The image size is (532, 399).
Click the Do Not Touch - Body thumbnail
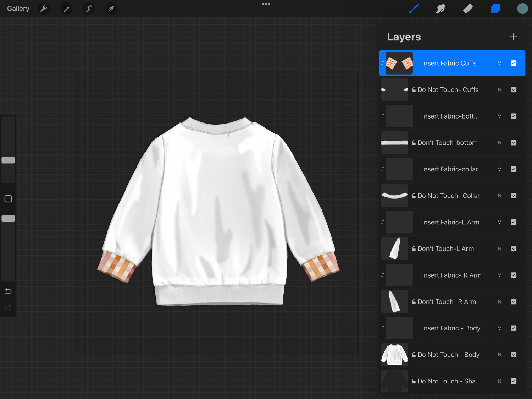click(394, 355)
